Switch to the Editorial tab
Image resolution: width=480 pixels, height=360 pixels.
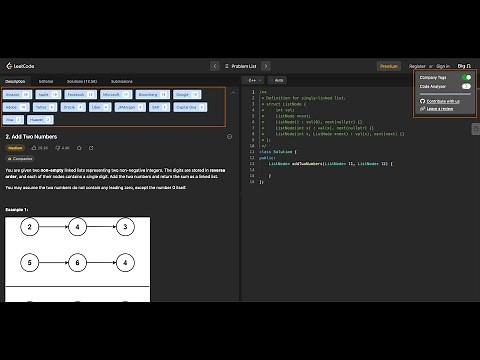pos(46,81)
